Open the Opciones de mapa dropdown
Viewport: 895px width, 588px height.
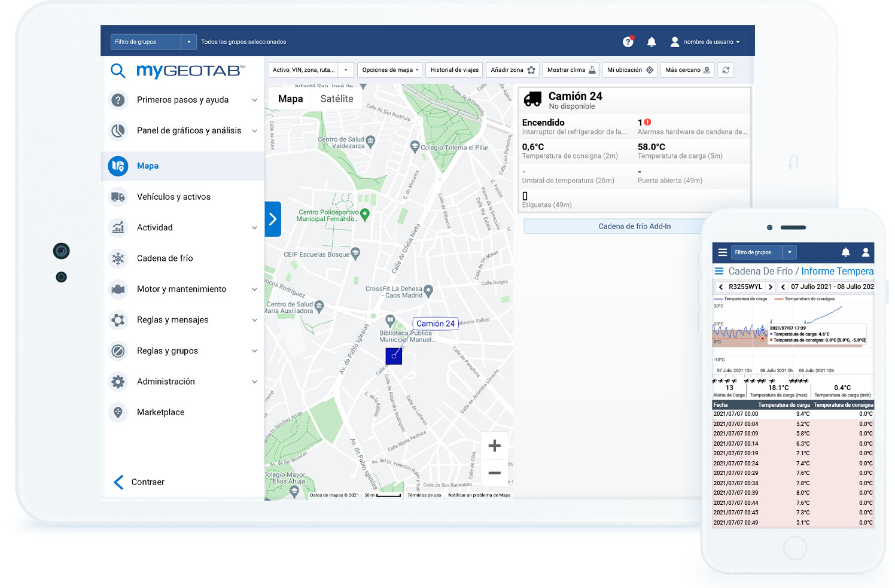click(390, 70)
